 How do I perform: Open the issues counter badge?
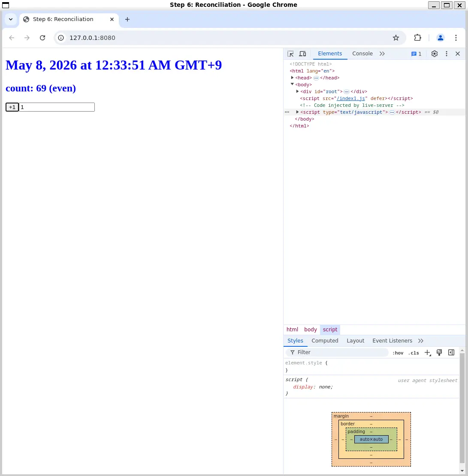(416, 54)
